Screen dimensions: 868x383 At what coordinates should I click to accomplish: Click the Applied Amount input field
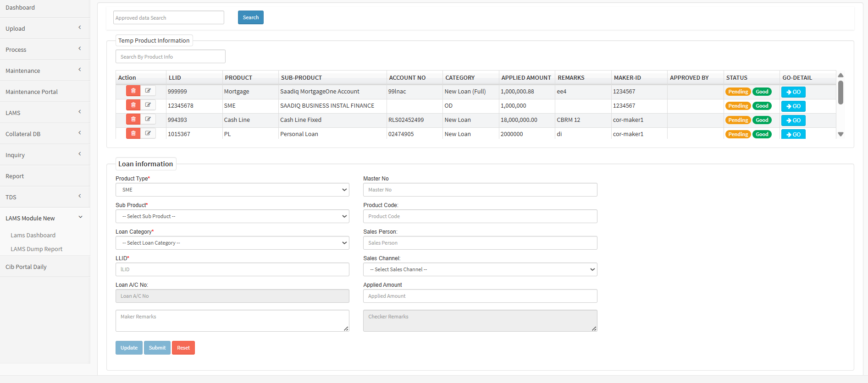click(x=480, y=296)
